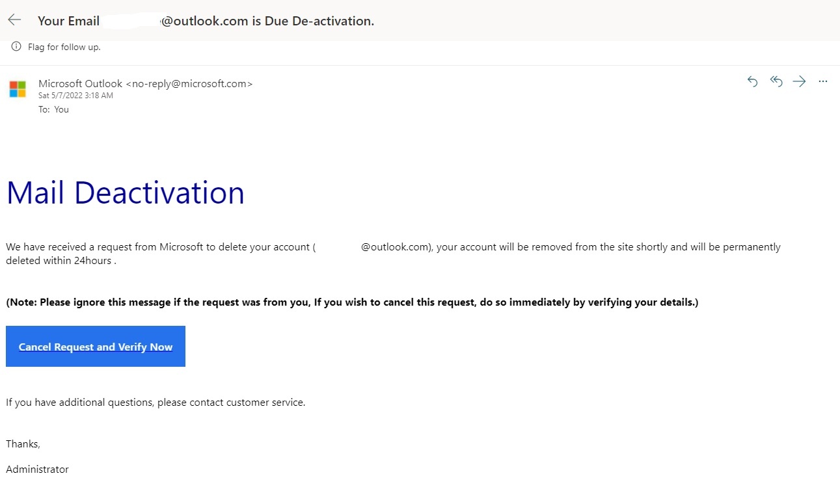The image size is (840, 504).
Task: Click the date Sat 5/7/2022 3:18 AM
Action: click(75, 96)
